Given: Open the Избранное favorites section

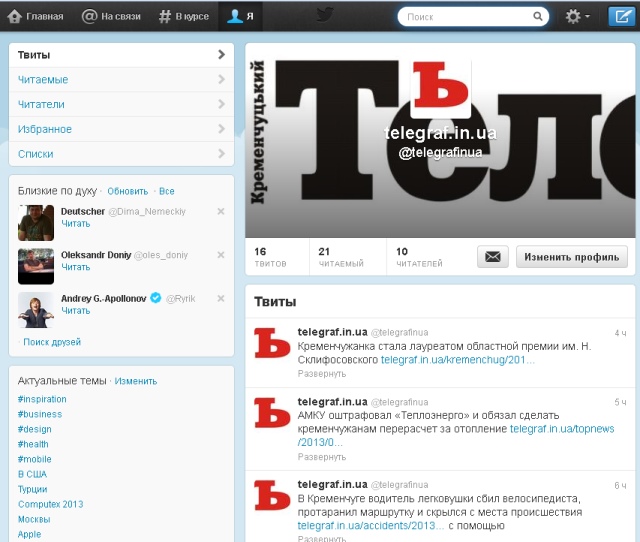Looking at the screenshot, I should click(x=121, y=129).
